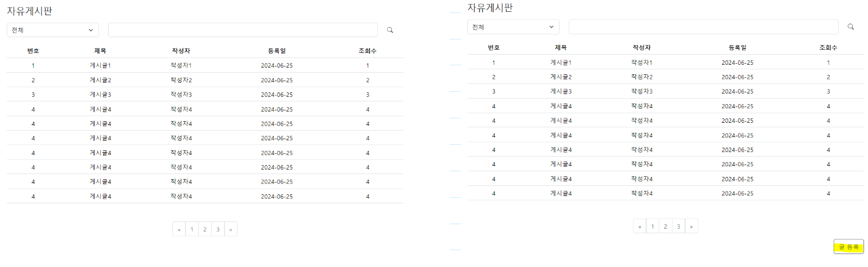The width and height of the screenshot is (868, 267).
Task: Click the magnifier search icon in left board
Action: pos(390,30)
